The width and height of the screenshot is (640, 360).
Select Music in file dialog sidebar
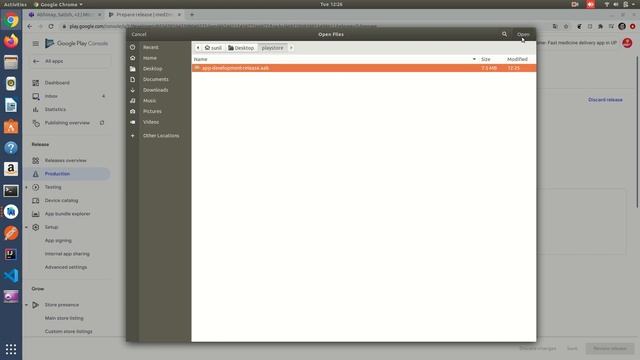click(149, 100)
